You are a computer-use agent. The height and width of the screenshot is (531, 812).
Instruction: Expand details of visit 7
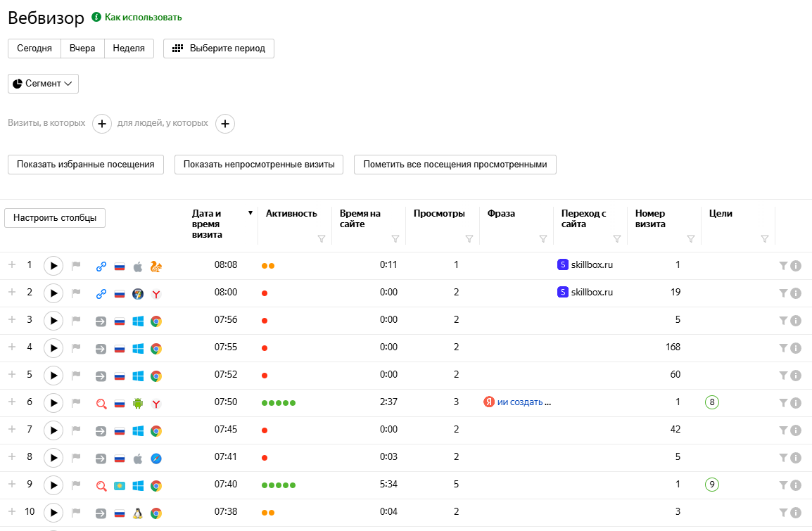tap(12, 429)
